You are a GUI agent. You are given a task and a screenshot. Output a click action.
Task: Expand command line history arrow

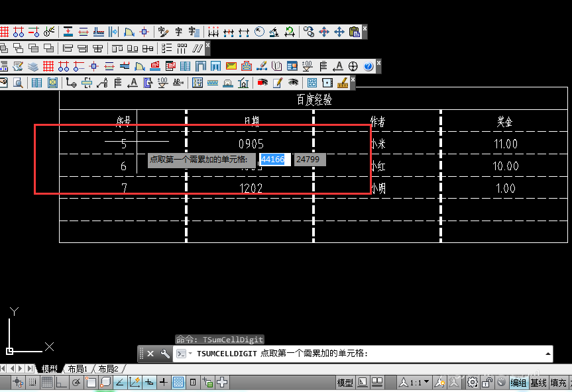click(547, 354)
